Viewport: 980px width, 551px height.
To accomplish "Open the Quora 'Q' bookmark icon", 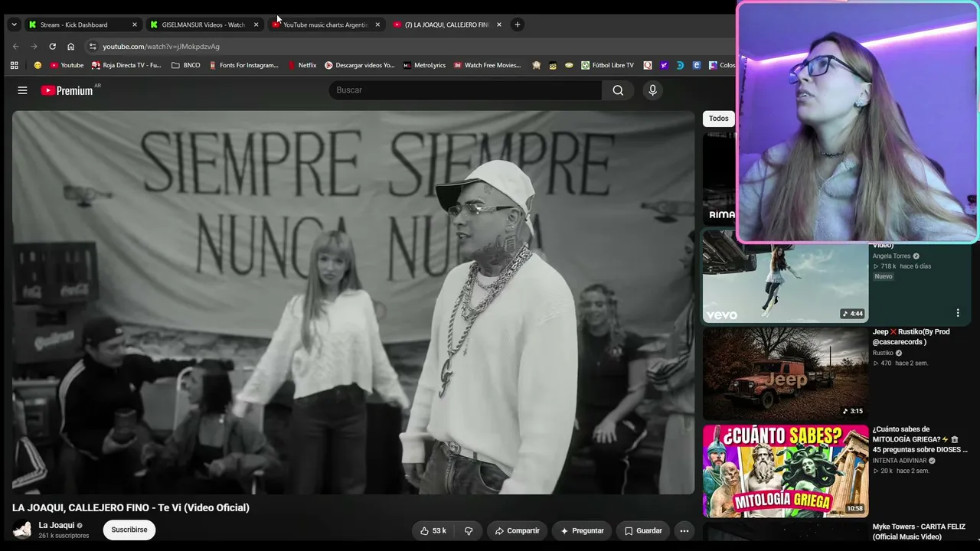I will click(648, 65).
